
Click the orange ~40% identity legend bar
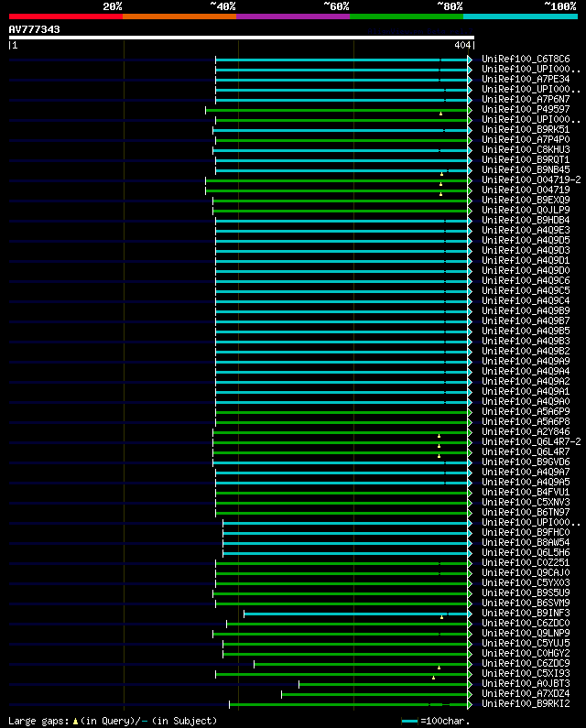tap(179, 16)
